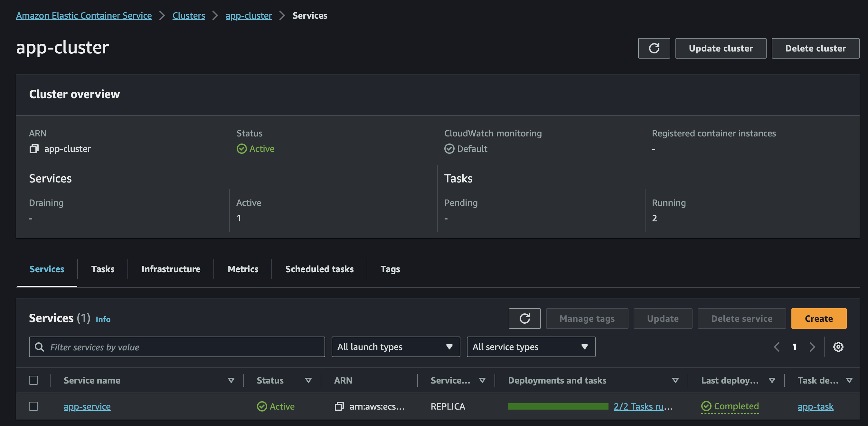Open the Tags tab
The width and height of the screenshot is (868, 426).
[x=390, y=269]
